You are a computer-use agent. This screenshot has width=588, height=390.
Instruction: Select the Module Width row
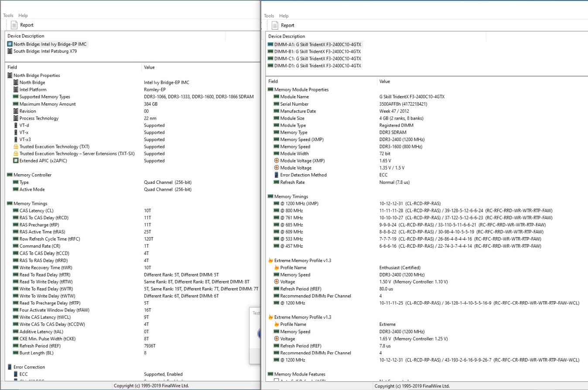pos(427,154)
